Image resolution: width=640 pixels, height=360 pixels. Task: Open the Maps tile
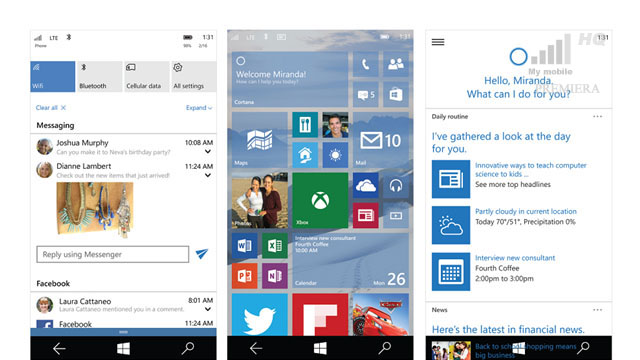260,140
